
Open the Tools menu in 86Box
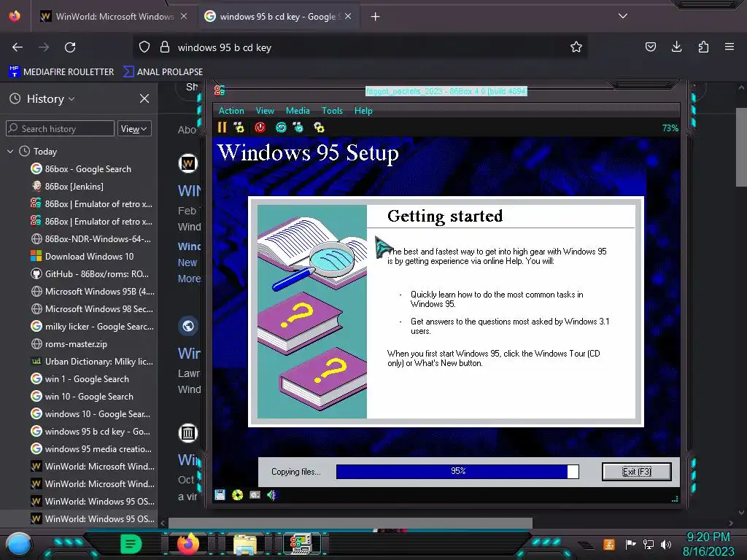click(x=332, y=111)
